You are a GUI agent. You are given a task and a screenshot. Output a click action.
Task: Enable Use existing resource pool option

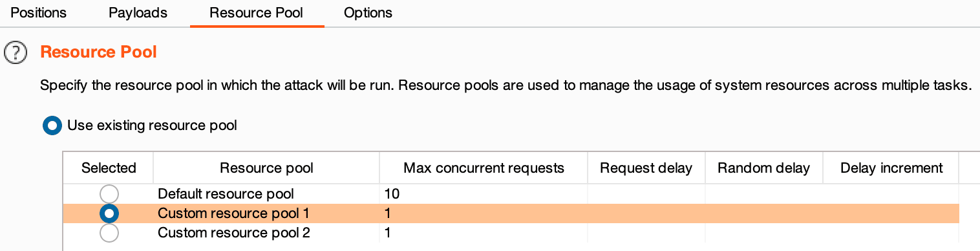[52, 125]
